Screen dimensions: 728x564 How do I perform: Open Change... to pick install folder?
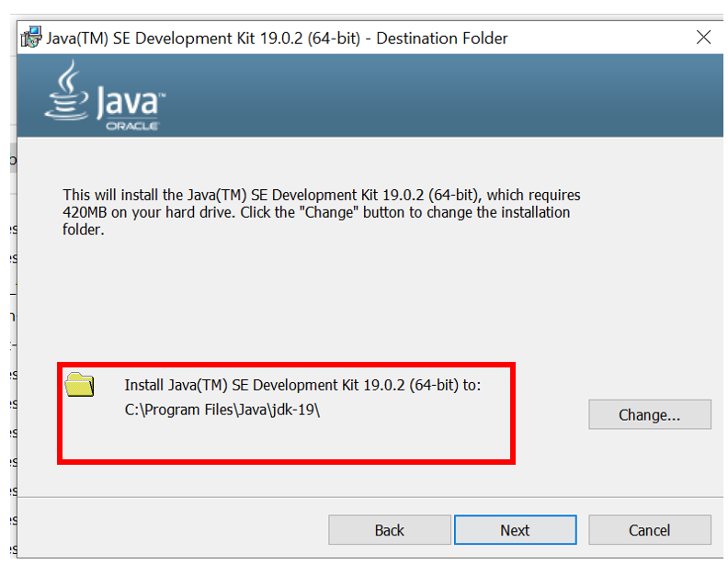pos(650,414)
